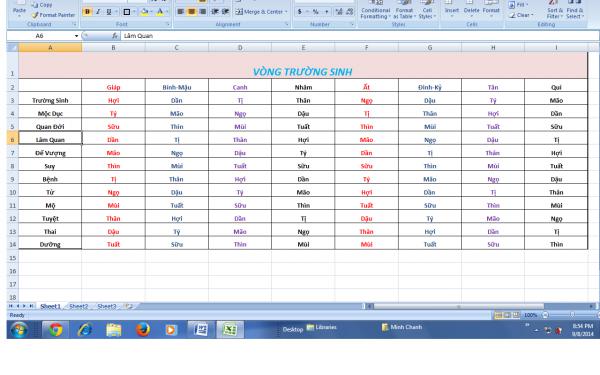Click the font color A icon
600x375 pixels.
(160, 12)
